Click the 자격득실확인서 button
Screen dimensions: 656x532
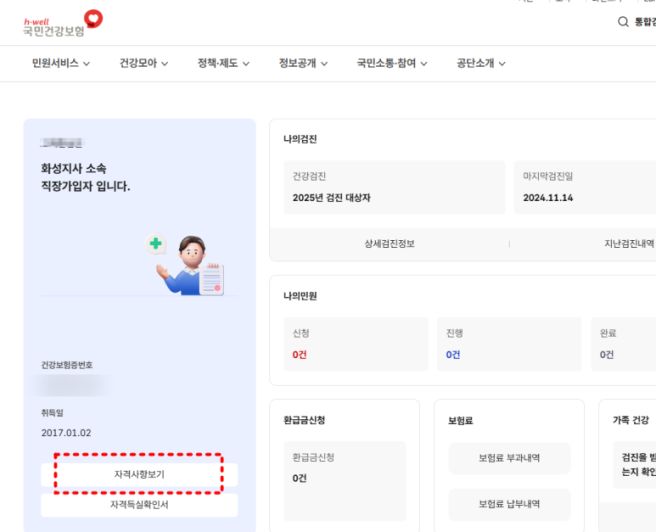pyautogui.click(x=139, y=505)
